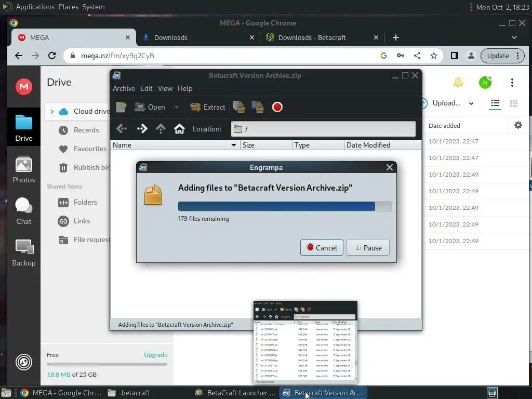Sort by the Name column header

(x=175, y=145)
